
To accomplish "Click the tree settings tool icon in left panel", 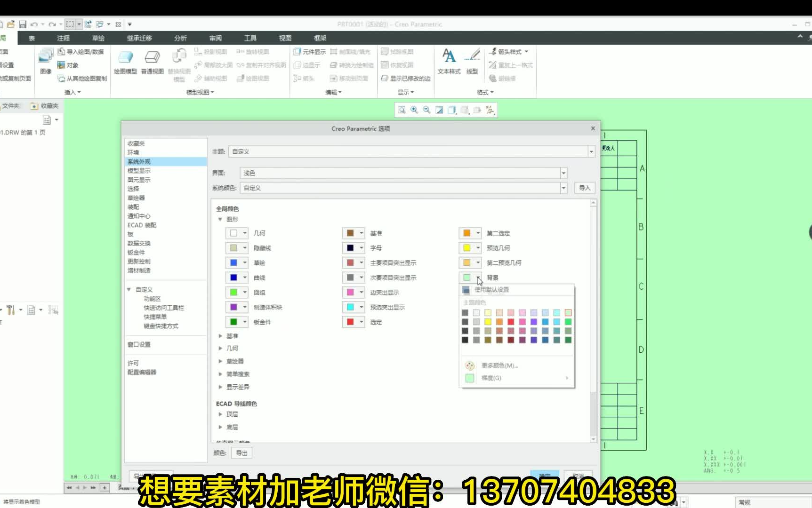I will pyautogui.click(x=10, y=310).
